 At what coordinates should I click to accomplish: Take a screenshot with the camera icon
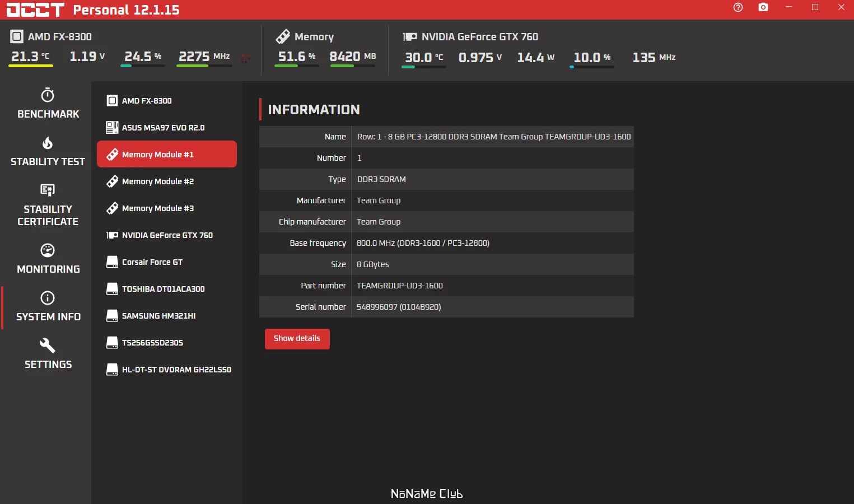pos(763,7)
